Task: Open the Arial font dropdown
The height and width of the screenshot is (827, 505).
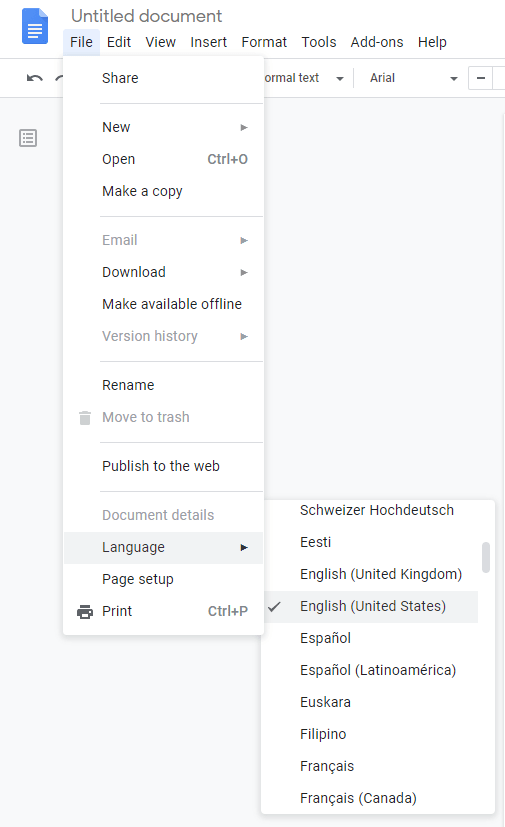Action: [x=413, y=78]
